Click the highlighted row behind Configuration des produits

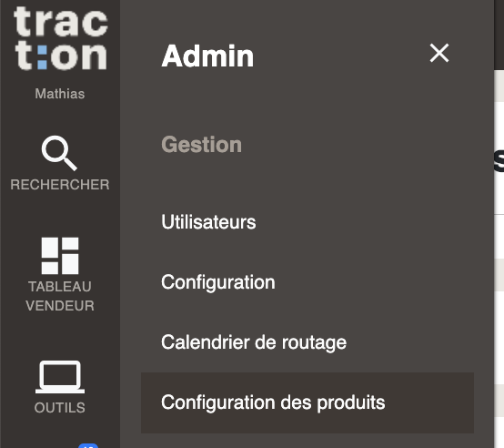(x=307, y=402)
